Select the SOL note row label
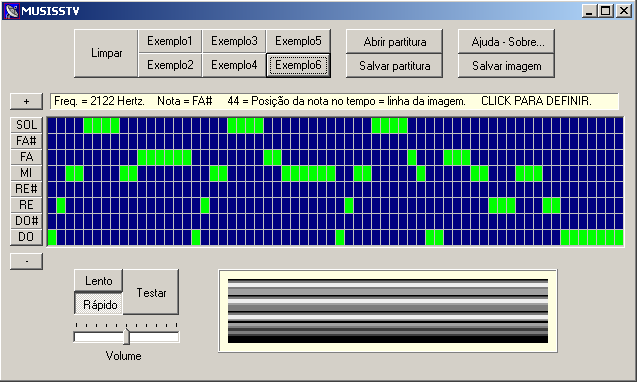 point(26,125)
